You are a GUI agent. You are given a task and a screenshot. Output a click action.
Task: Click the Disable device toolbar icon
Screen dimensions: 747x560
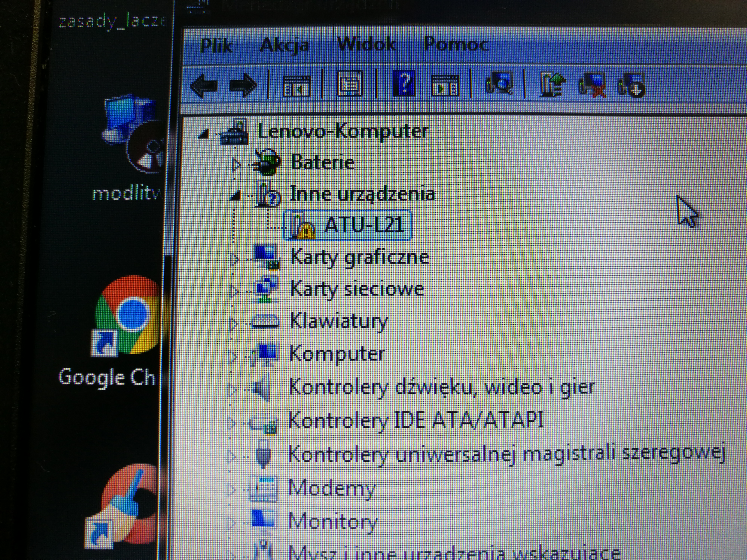(x=631, y=85)
